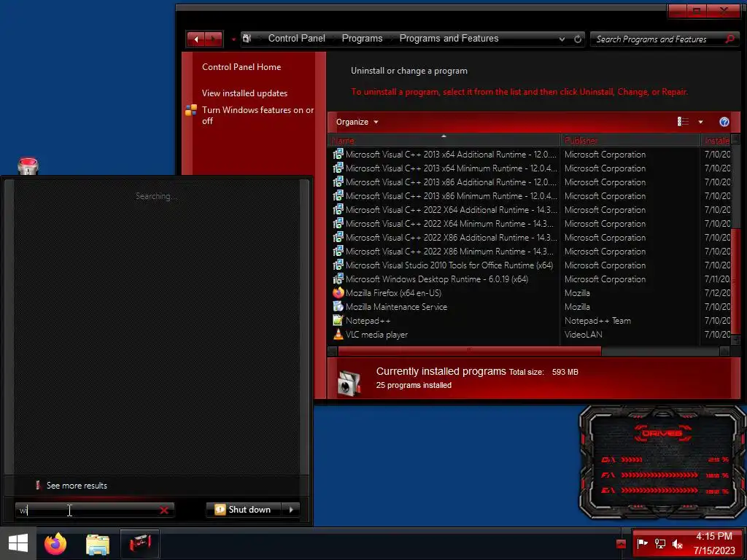Refresh the Programs and Features view
The width and height of the screenshot is (747, 560).
coord(578,39)
